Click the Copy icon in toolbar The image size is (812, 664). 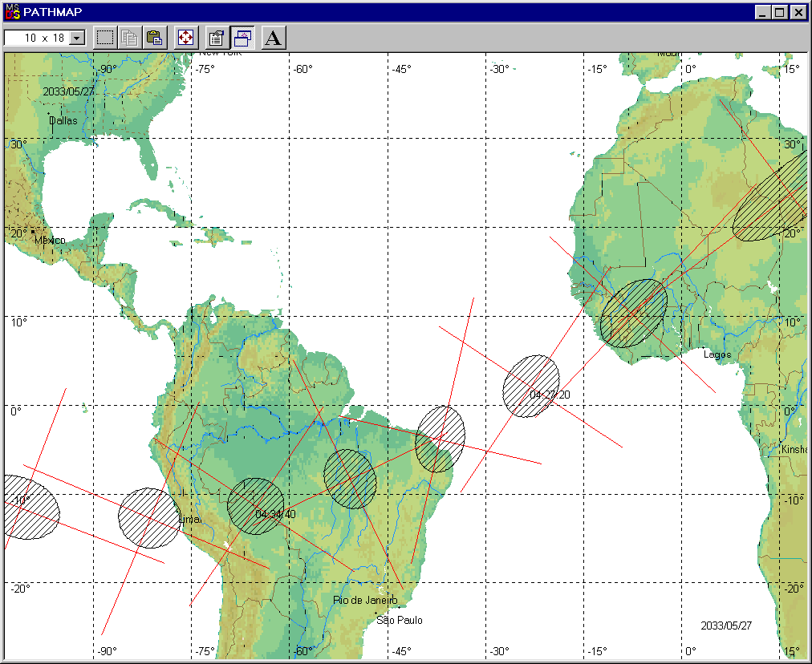coord(129,38)
